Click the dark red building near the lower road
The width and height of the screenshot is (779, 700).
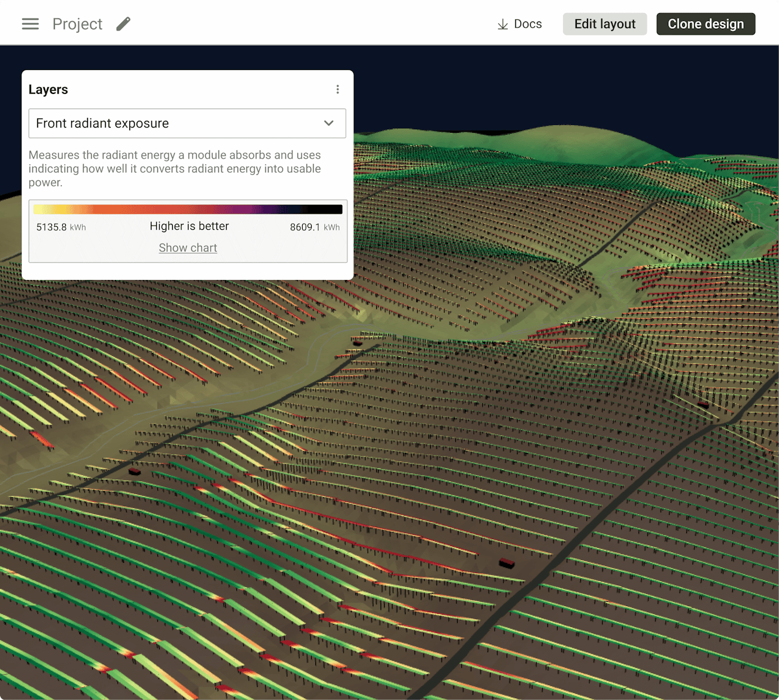[x=506, y=564]
